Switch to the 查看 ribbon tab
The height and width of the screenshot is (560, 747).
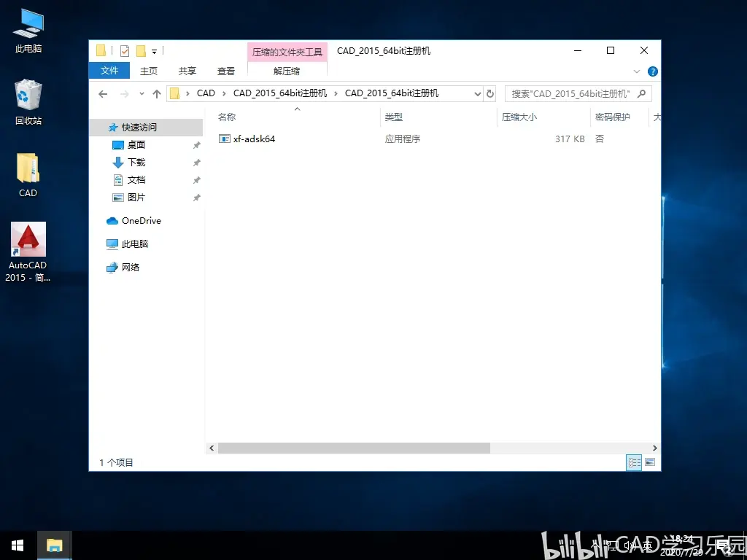(x=226, y=71)
